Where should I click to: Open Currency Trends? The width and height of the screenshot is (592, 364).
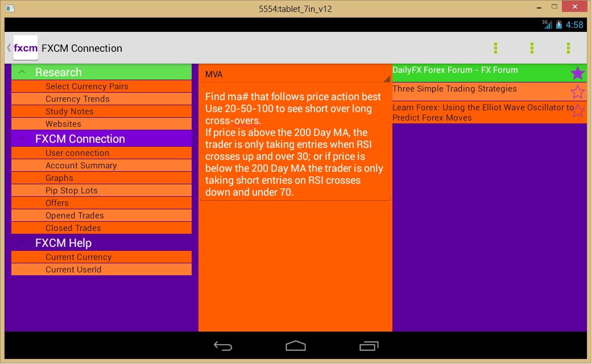[101, 99]
